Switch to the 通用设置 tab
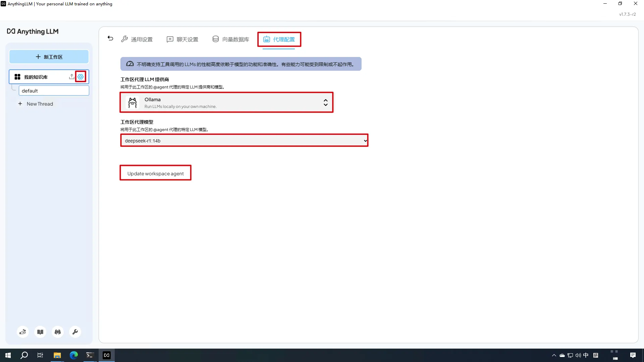This screenshot has height=362, width=644. pos(137,40)
